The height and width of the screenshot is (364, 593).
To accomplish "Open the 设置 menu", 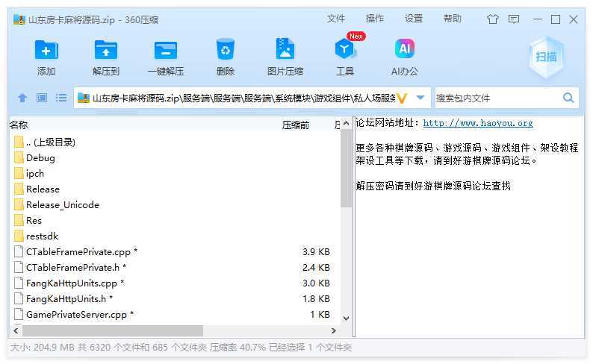I will [413, 19].
